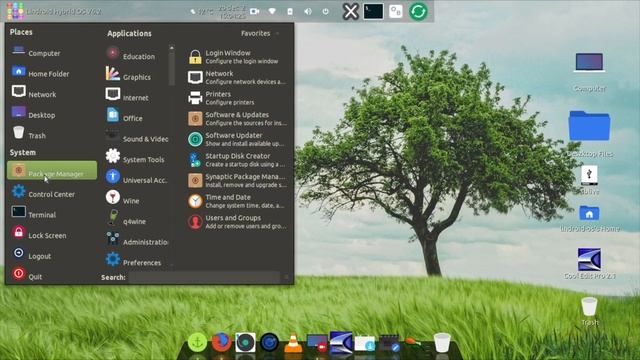Launch Synaptic Package Manager

coord(237,180)
